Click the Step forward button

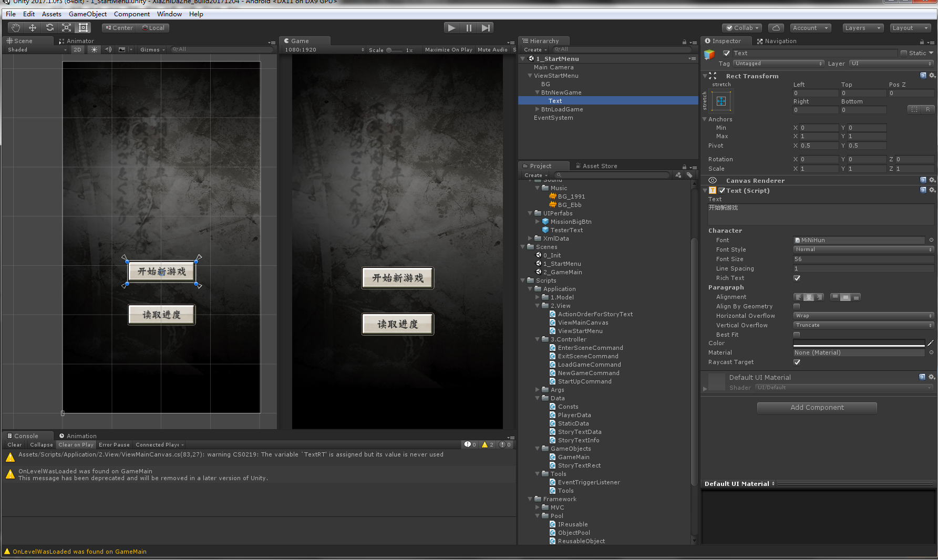click(486, 28)
